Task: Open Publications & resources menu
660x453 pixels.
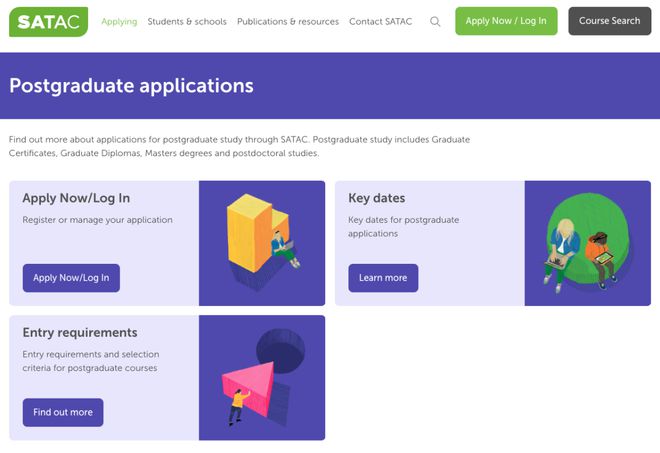Action: [x=288, y=21]
